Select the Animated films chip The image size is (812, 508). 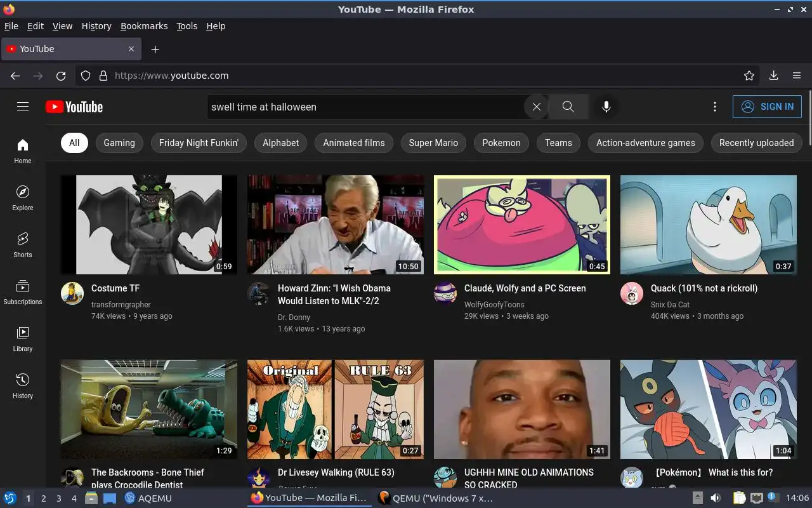point(354,143)
